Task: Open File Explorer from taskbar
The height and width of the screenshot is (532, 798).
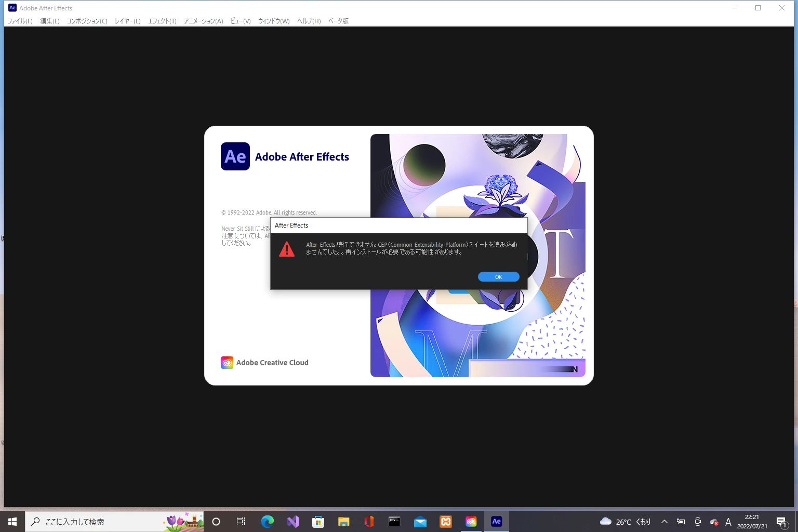Action: [343, 522]
